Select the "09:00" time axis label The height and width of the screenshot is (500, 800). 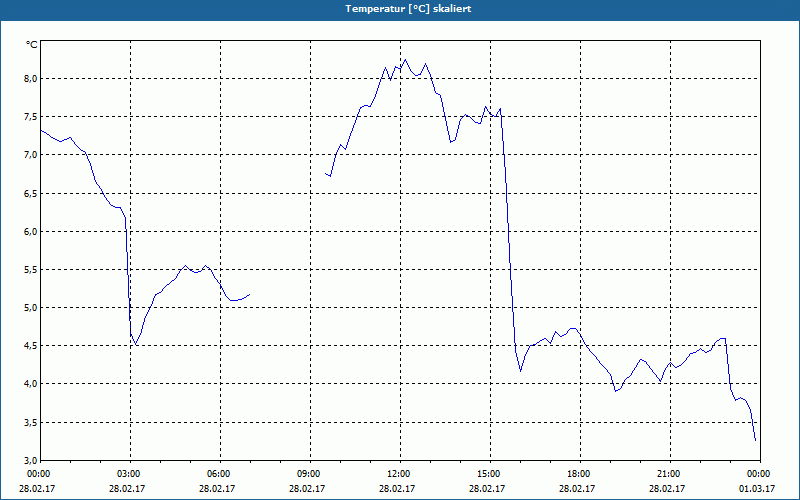[x=310, y=474]
